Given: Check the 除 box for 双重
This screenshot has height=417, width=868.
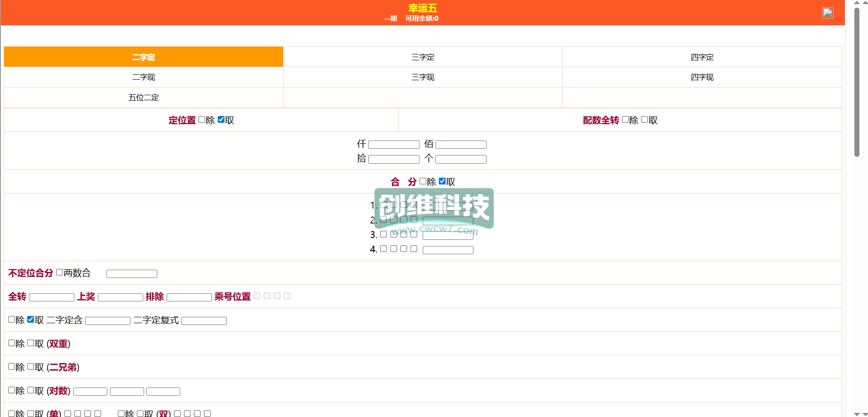Looking at the screenshot, I should [11, 343].
